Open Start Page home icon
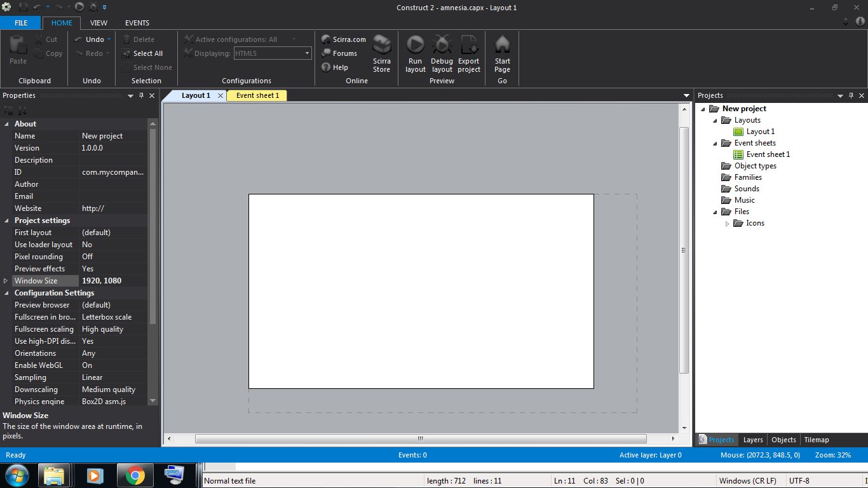This screenshot has width=868, height=488. (502, 44)
